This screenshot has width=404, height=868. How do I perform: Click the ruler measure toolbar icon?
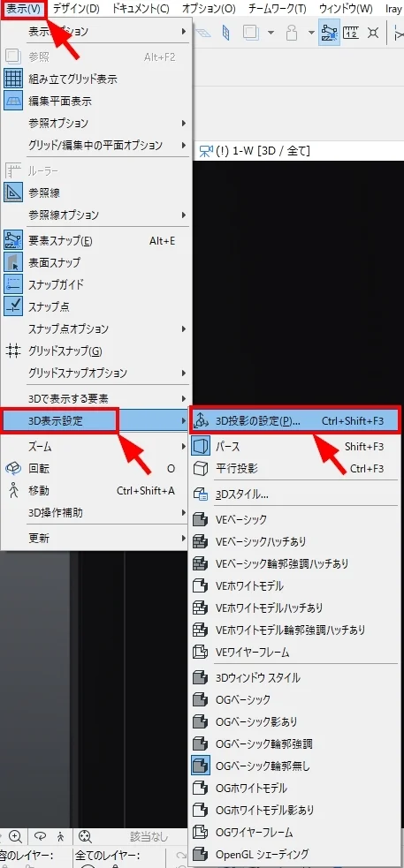click(x=351, y=32)
